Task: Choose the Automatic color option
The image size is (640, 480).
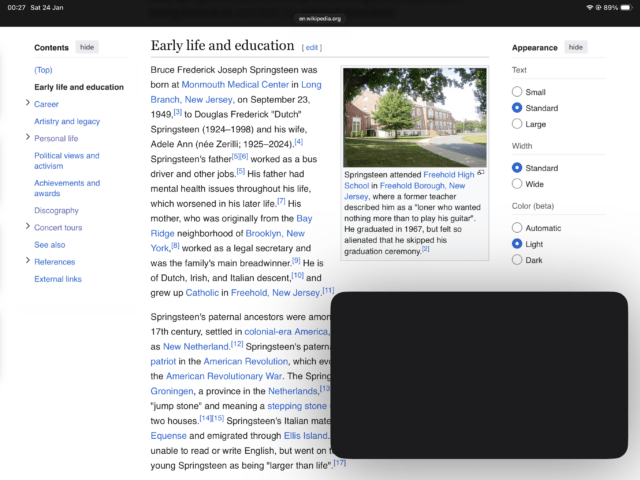Action: (517, 228)
